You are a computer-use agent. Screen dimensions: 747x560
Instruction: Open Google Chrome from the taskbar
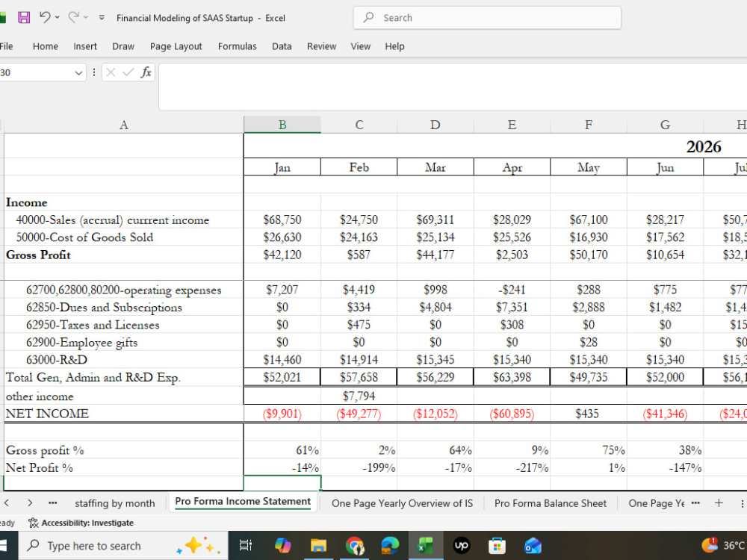tap(354, 546)
